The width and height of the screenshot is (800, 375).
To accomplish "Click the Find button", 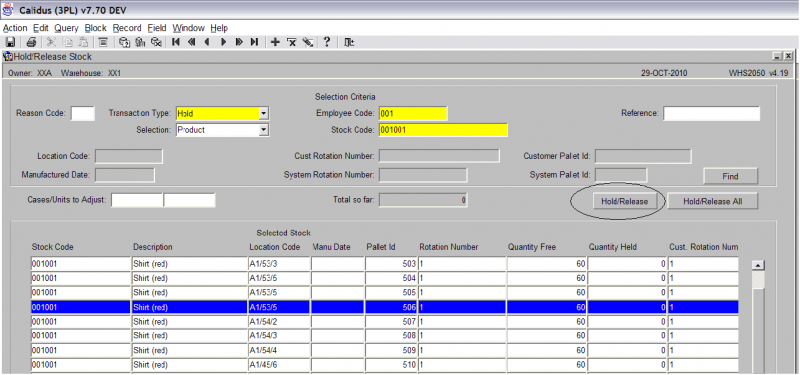I will (730, 176).
